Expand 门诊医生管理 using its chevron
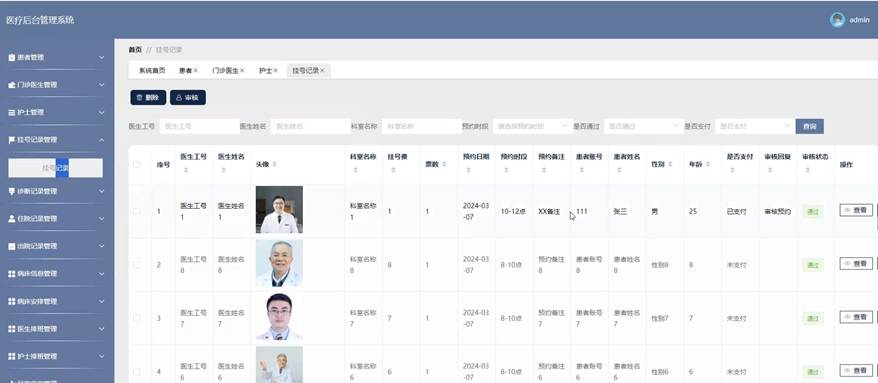Image resolution: width=878 pixels, height=383 pixels. pos(101,85)
